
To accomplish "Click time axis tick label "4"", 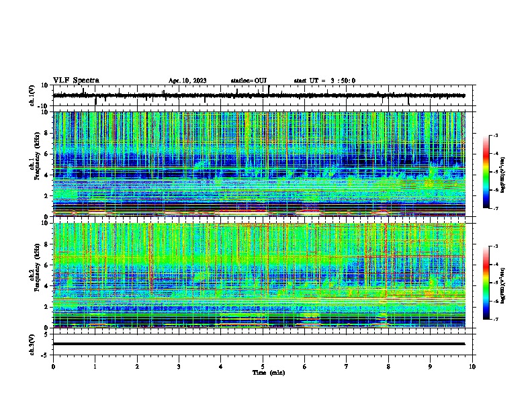I will point(221,367).
